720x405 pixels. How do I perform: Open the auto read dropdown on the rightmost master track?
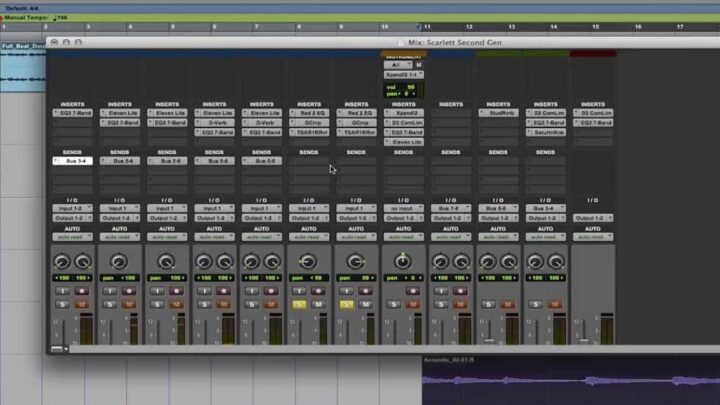tap(593, 237)
